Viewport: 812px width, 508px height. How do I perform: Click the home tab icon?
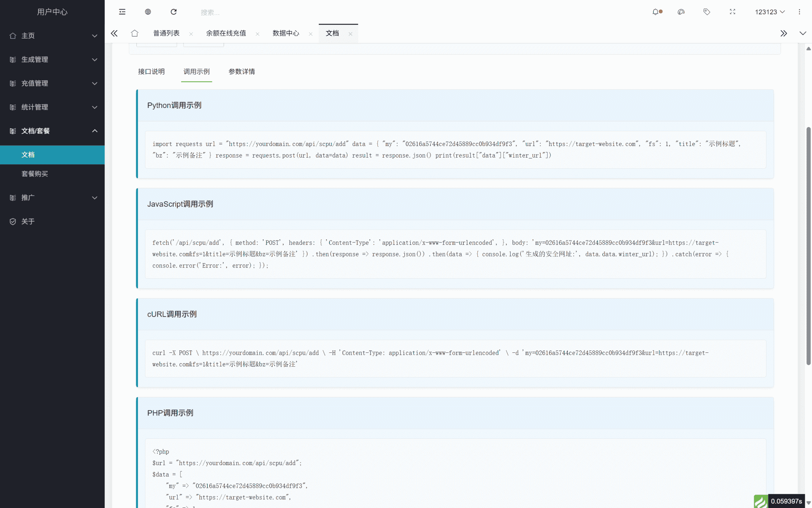[x=135, y=33]
